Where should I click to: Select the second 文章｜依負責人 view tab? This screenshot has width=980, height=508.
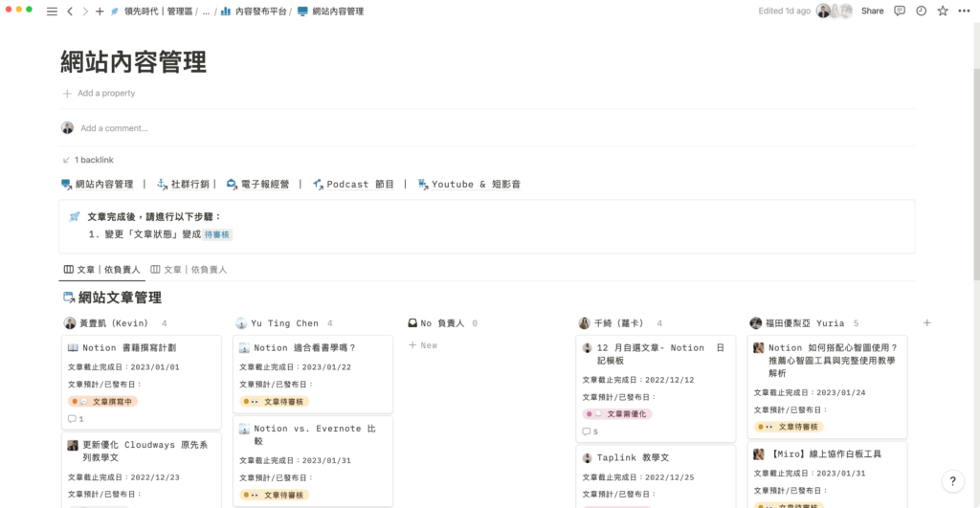point(189,270)
